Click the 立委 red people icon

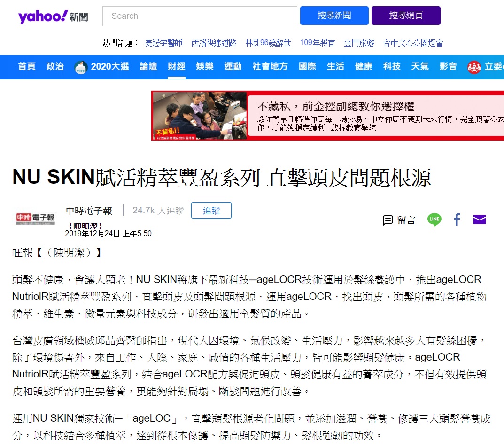[474, 67]
